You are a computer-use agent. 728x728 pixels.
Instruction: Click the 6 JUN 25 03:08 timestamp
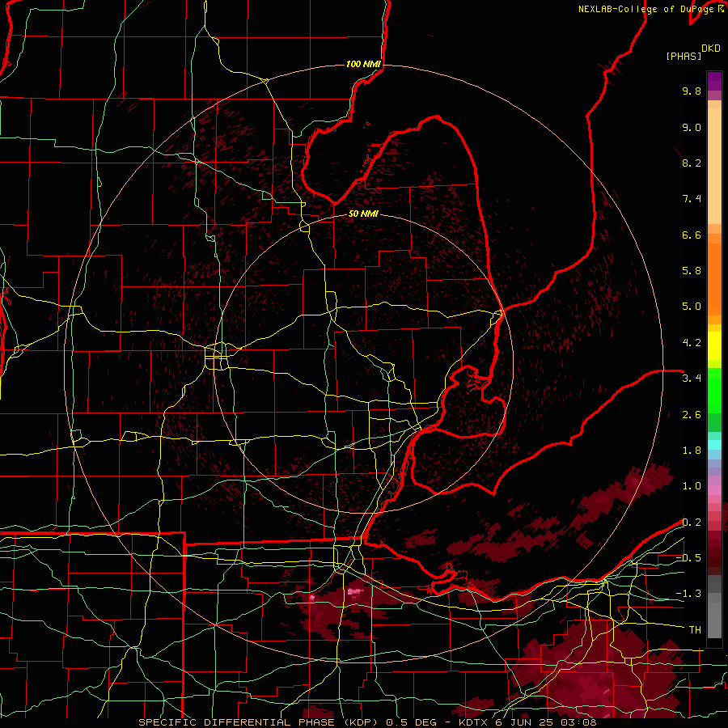click(x=545, y=722)
